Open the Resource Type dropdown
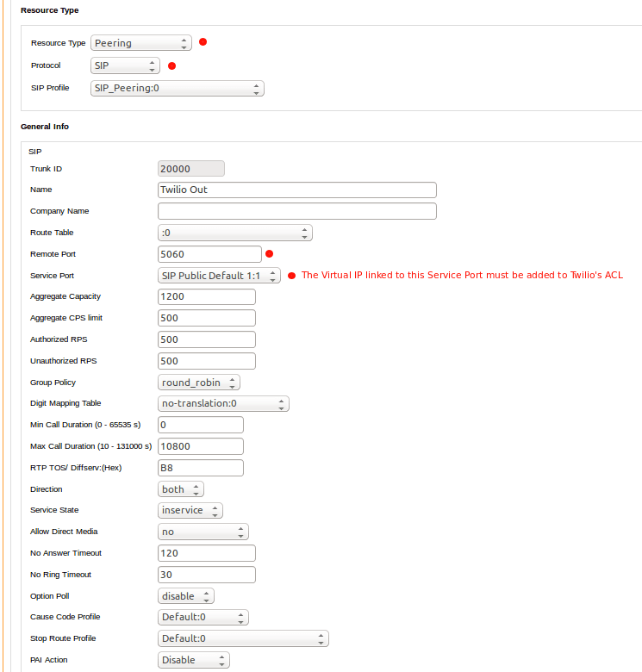This screenshot has height=672, width=642. pyautogui.click(x=140, y=43)
